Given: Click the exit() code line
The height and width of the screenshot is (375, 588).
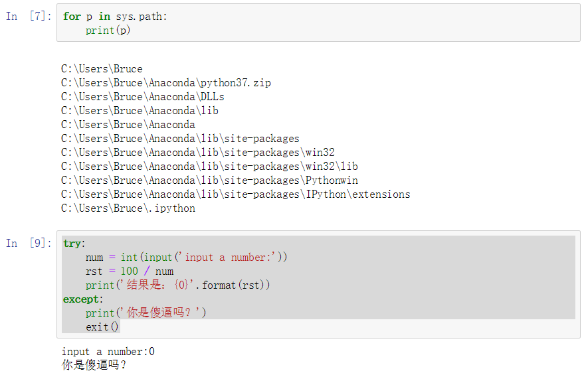Looking at the screenshot, I should [102, 327].
